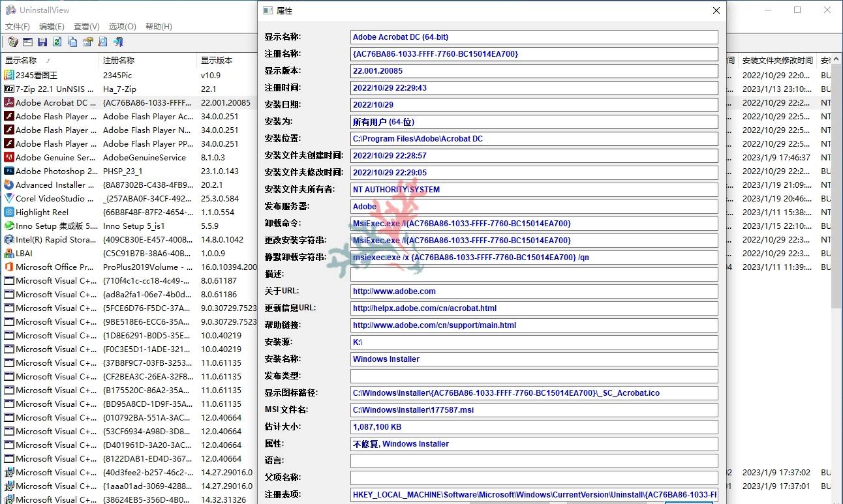Open the 查看(V) menu
The image size is (843, 504).
tap(87, 27)
